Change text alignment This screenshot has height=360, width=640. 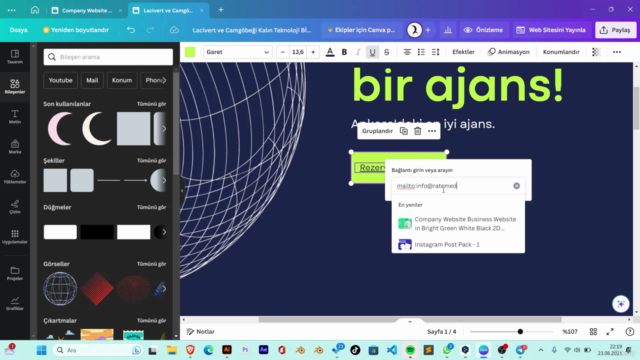click(407, 52)
